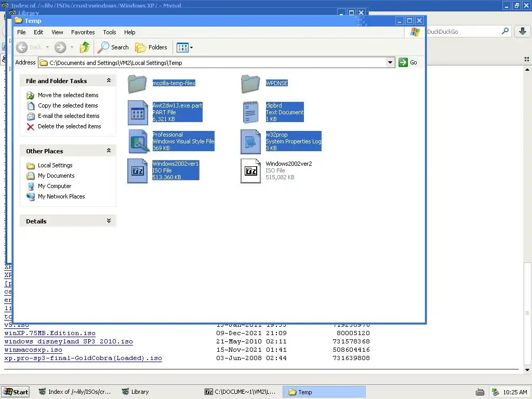
Task: Open the Search toolbar button
Action: click(113, 47)
